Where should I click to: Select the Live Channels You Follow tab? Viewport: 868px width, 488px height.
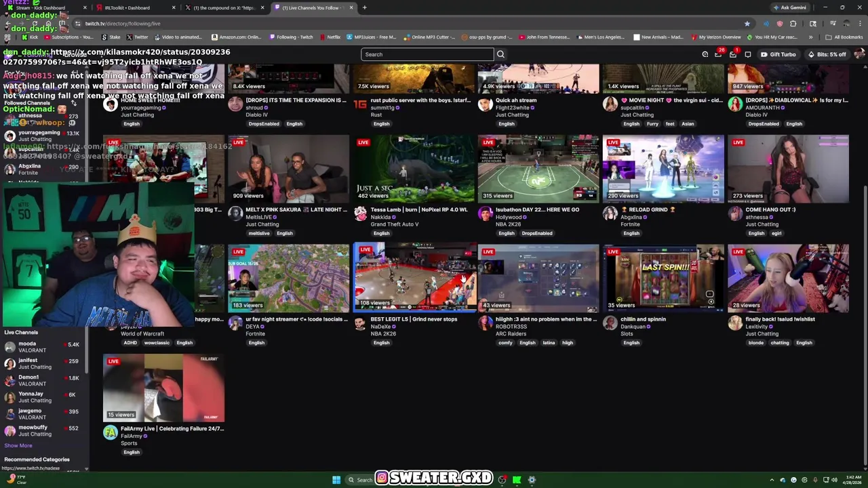313,7
